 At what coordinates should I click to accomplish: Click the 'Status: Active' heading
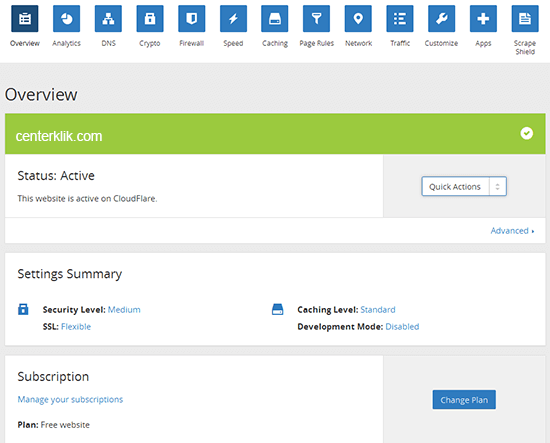tap(56, 175)
